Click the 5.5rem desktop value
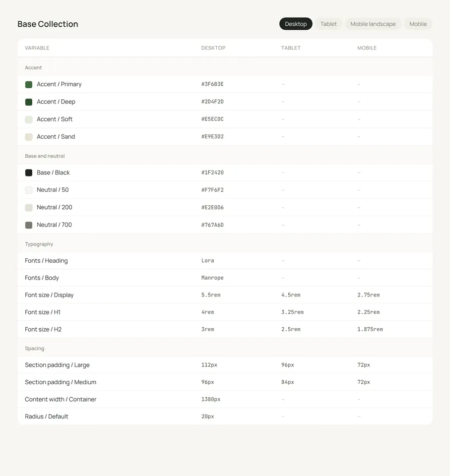Image resolution: width=450 pixels, height=476 pixels. click(211, 295)
